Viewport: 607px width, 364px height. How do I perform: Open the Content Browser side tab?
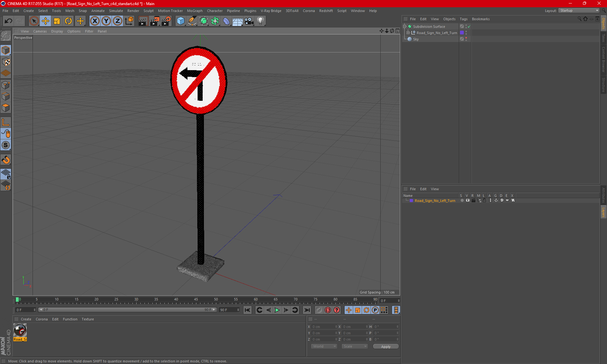point(604,59)
